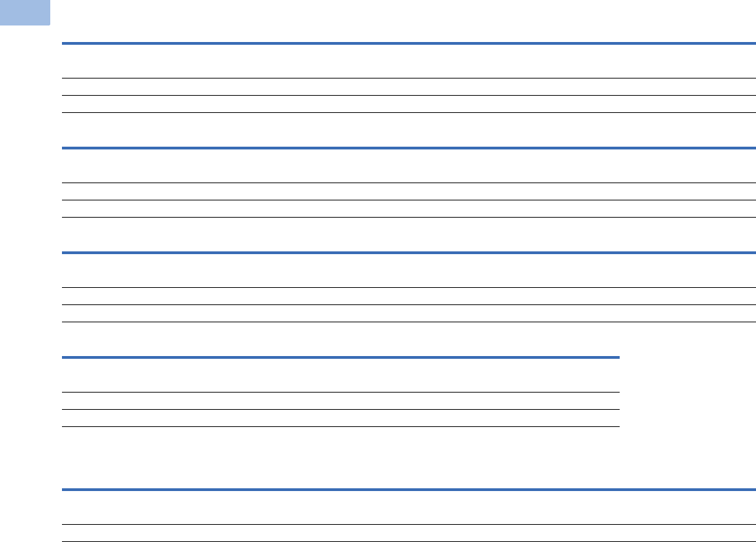Click the thick blue rule of the first table
756x542 pixels.
(x=409, y=43)
